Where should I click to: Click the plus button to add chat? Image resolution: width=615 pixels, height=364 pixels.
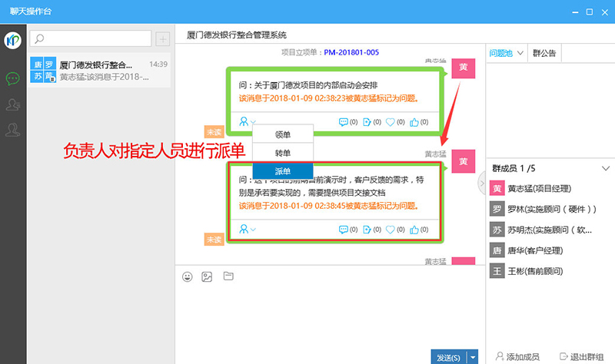163,39
